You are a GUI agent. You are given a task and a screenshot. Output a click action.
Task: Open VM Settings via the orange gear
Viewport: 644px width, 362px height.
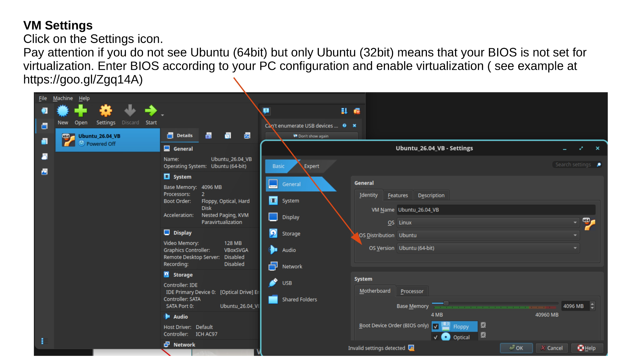click(106, 111)
